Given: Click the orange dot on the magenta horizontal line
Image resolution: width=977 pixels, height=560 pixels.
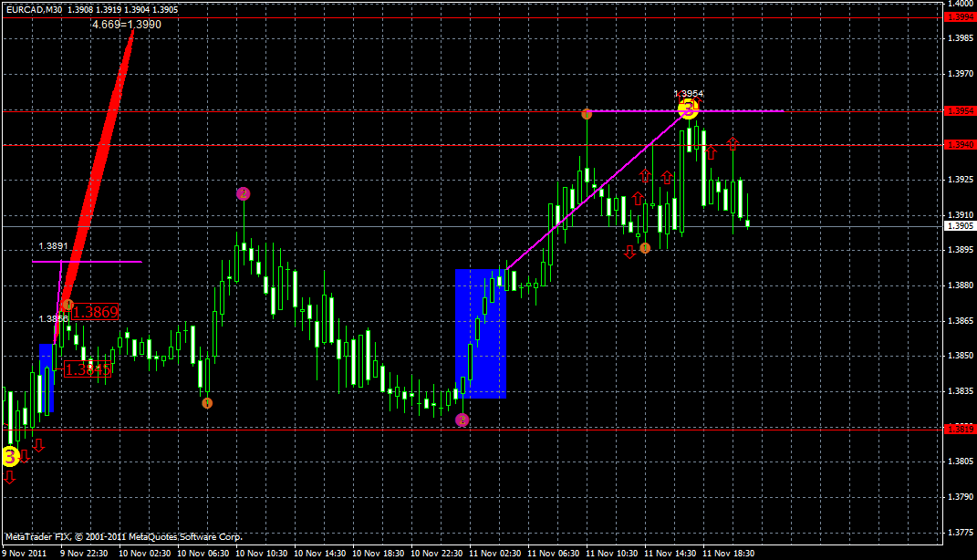Looking at the screenshot, I should point(586,113).
